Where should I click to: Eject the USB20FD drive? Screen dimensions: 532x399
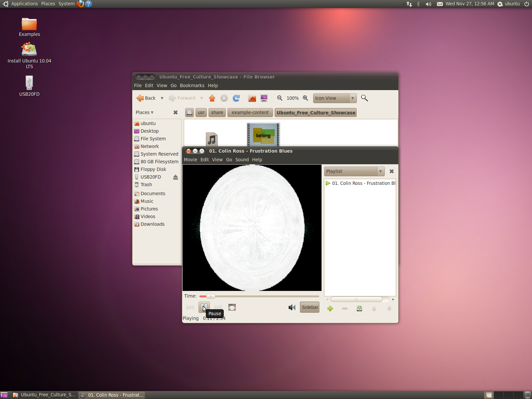click(x=176, y=177)
